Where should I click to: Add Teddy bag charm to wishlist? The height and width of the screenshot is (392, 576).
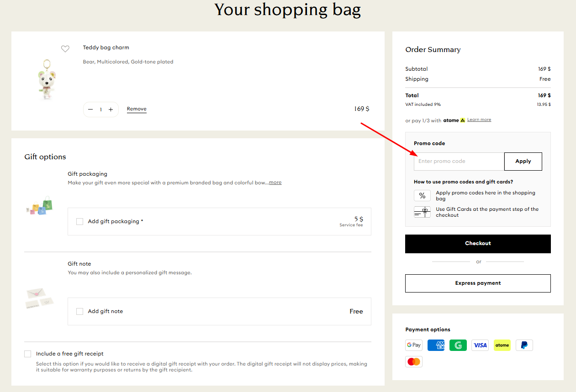point(65,49)
